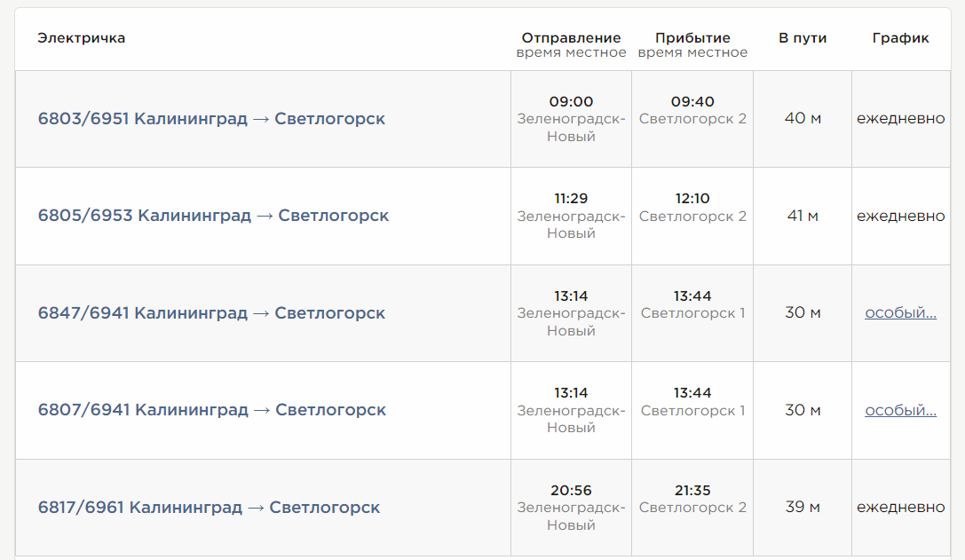
Task: Click the График column header
Action: pyautogui.click(x=899, y=38)
